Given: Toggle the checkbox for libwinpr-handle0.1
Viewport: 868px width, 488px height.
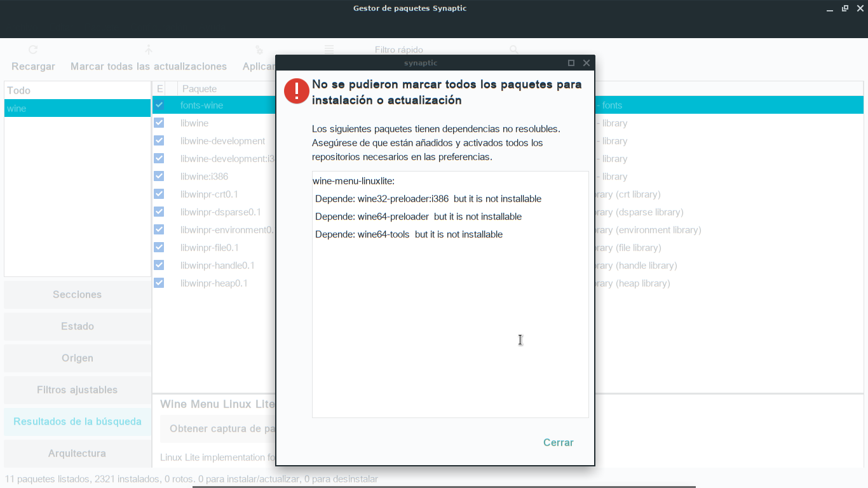Looking at the screenshot, I should point(159,265).
